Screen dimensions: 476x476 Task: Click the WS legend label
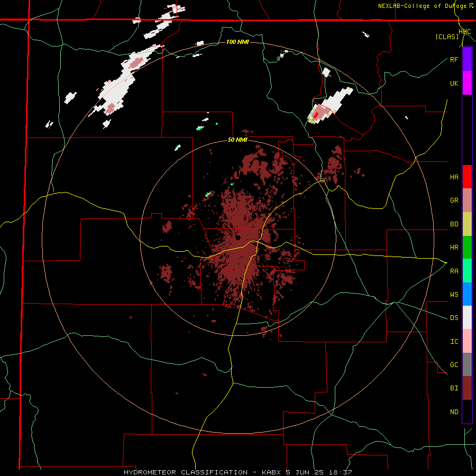tap(454, 295)
